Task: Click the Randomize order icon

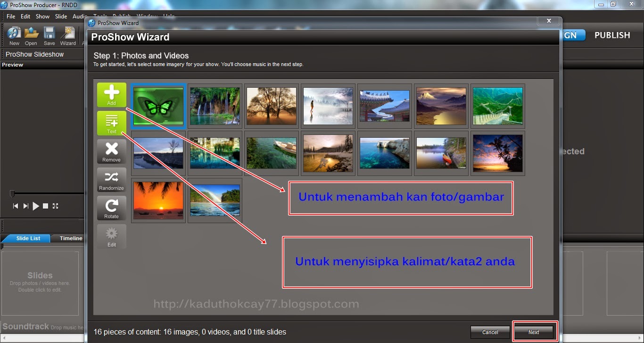Action: 111,180
